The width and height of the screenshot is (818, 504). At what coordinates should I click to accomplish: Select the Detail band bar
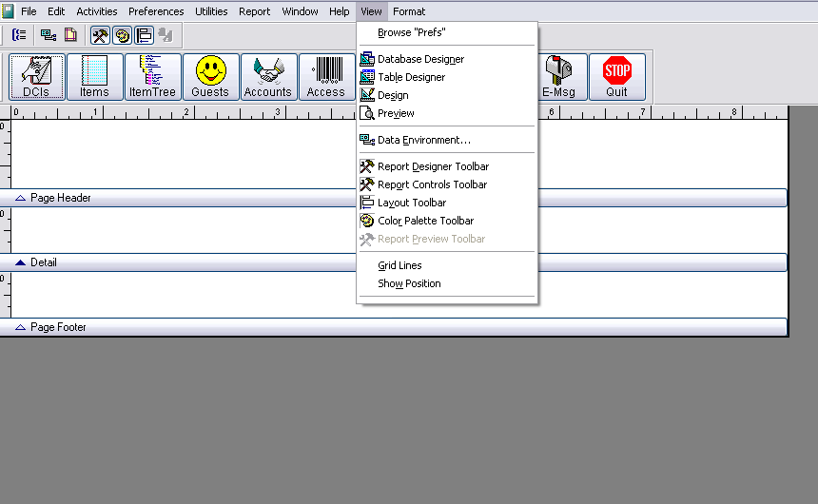tap(394, 262)
